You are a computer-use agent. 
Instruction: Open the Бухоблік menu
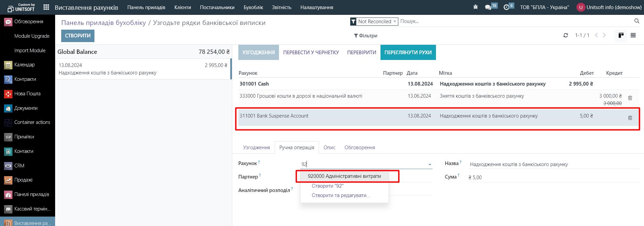(253, 7)
